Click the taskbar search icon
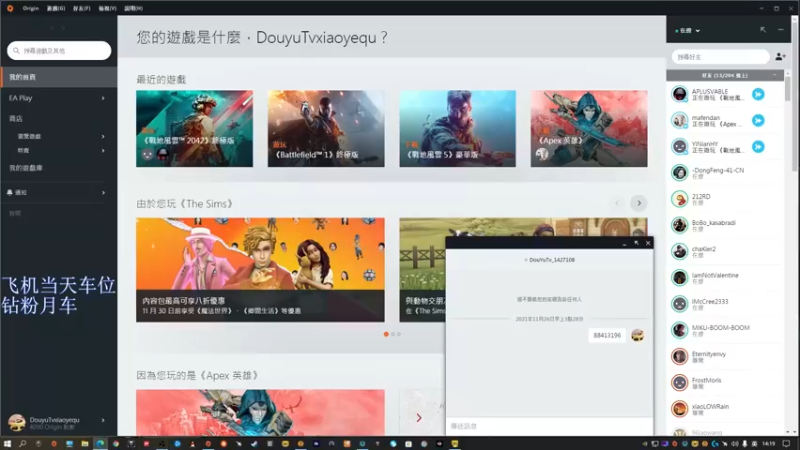The height and width of the screenshot is (450, 800). click(x=22, y=444)
